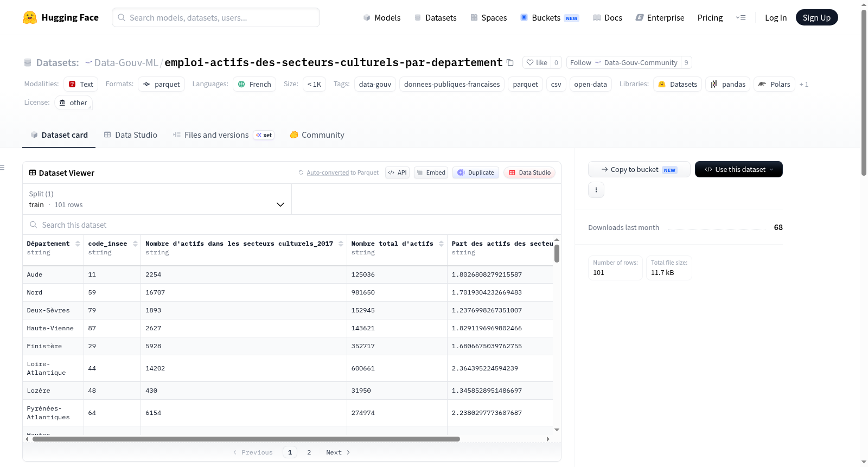Go to the Next results page
868x467 pixels.
click(338, 452)
